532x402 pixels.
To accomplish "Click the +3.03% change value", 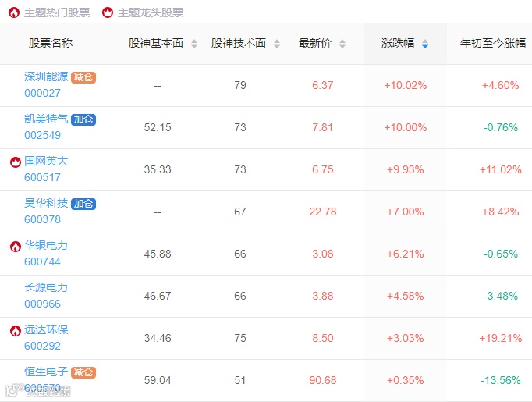I will pyautogui.click(x=406, y=338).
